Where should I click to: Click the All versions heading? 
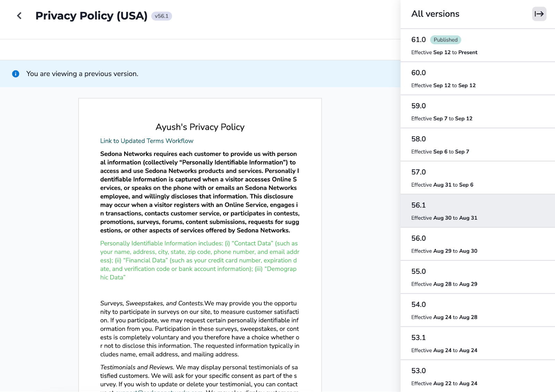click(x=435, y=14)
